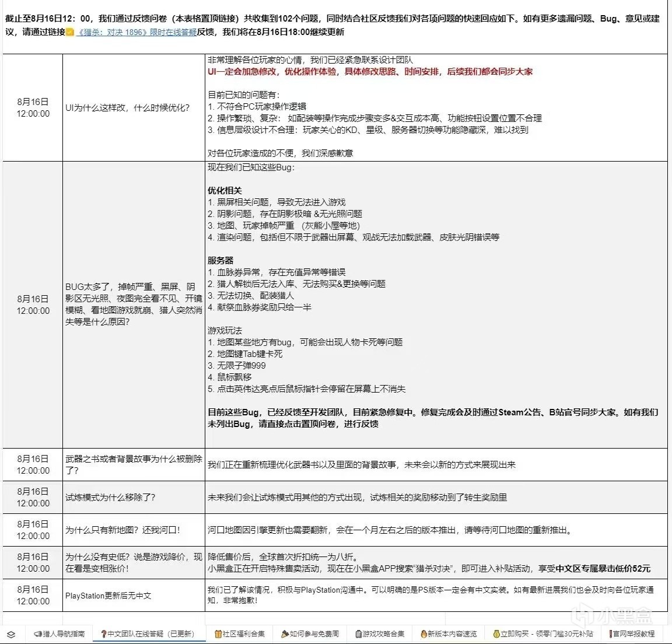This screenshot has width=672, height=644.
Task: Select the '游戏玩法' heading line
Action: [225, 330]
